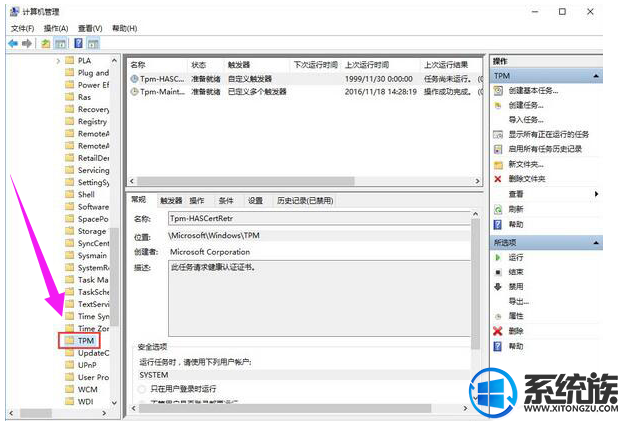The width and height of the screenshot is (618, 421).
Task: Click the Up one level folder icon
Action: [x=46, y=43]
